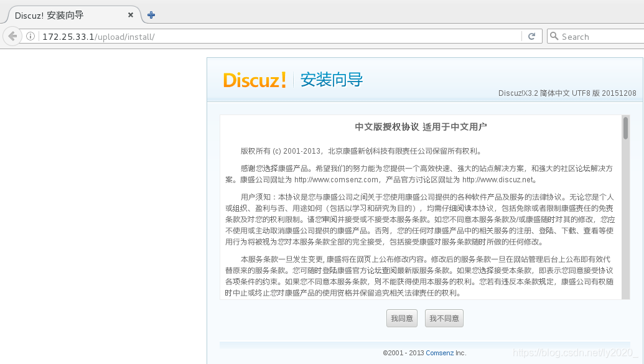Open the Comsenz link in footer
The image size is (644, 364).
tap(439, 353)
